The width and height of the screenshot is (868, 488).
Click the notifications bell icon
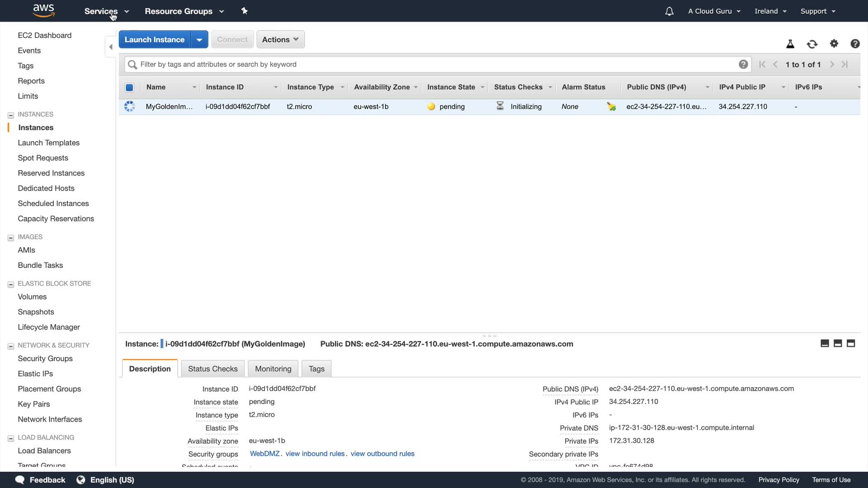tap(669, 11)
